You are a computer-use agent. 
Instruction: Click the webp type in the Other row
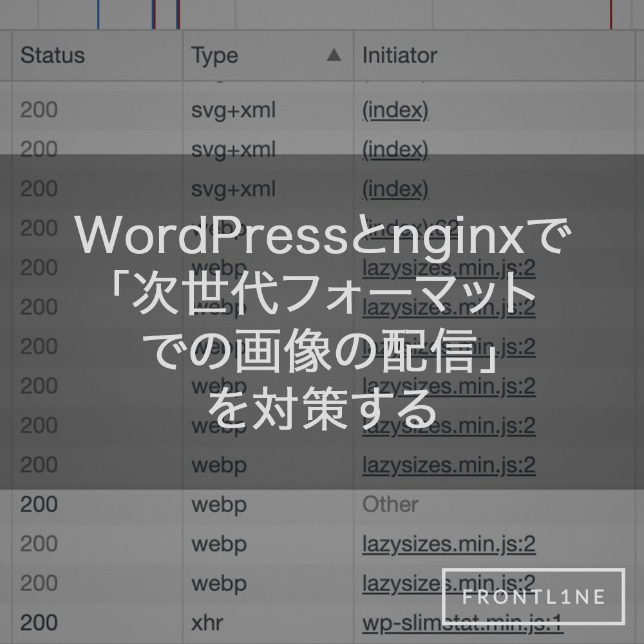(x=219, y=506)
